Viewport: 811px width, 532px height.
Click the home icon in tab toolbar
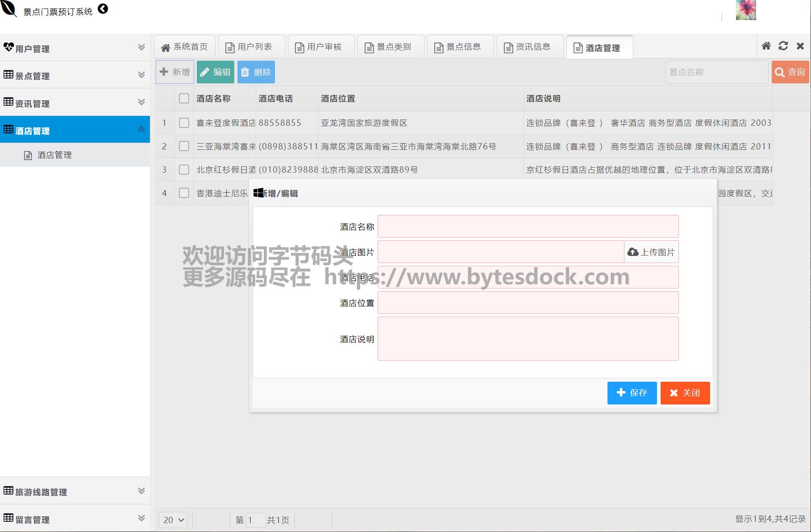[x=766, y=46]
